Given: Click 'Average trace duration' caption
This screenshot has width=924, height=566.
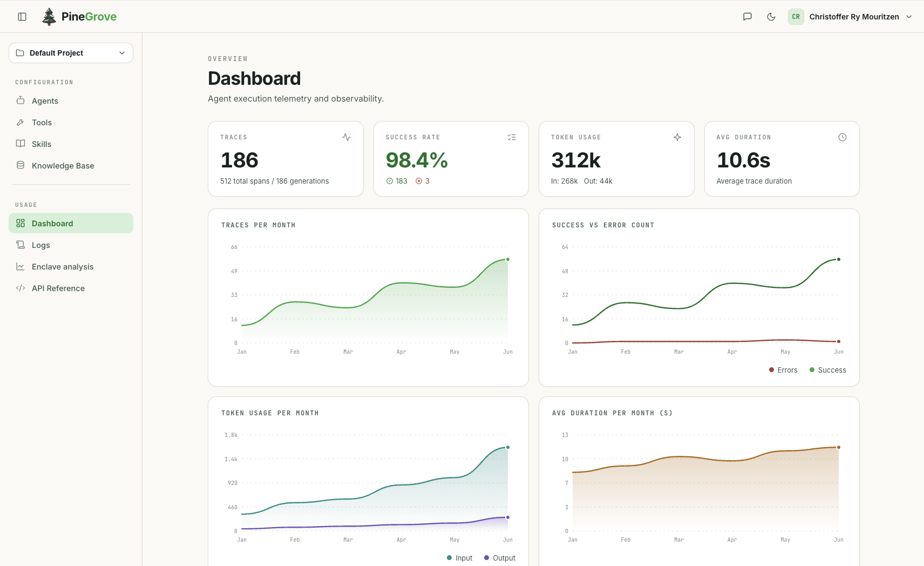Looking at the screenshot, I should [754, 181].
